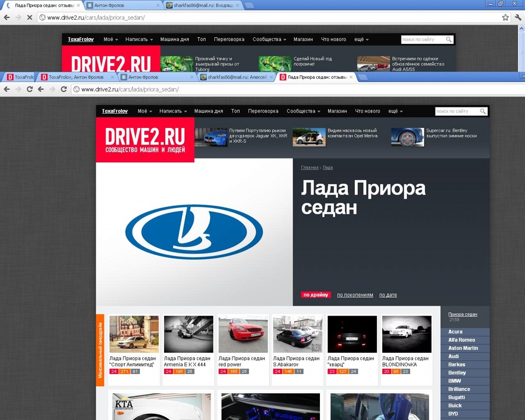Expand the ещё dropdown in the front window

click(395, 111)
